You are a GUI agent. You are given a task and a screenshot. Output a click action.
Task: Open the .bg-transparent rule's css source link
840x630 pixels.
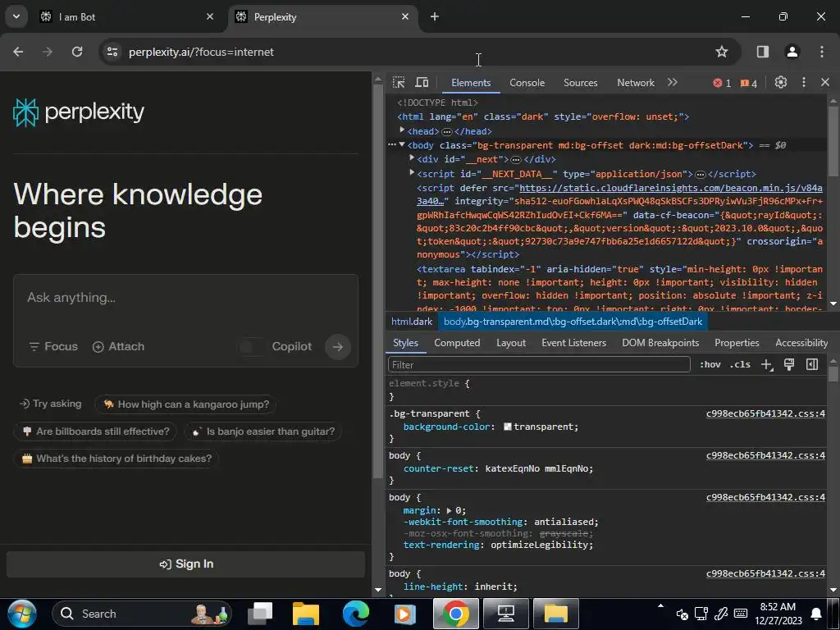coord(765,413)
